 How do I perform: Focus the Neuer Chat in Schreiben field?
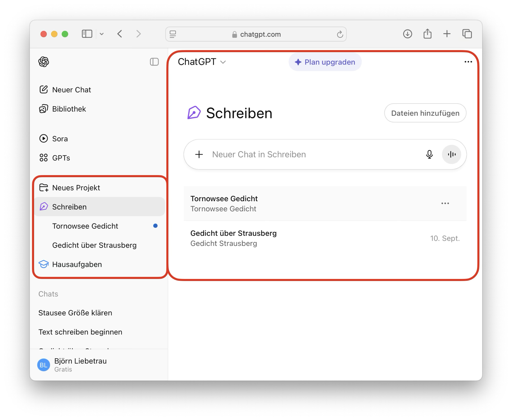coord(310,154)
